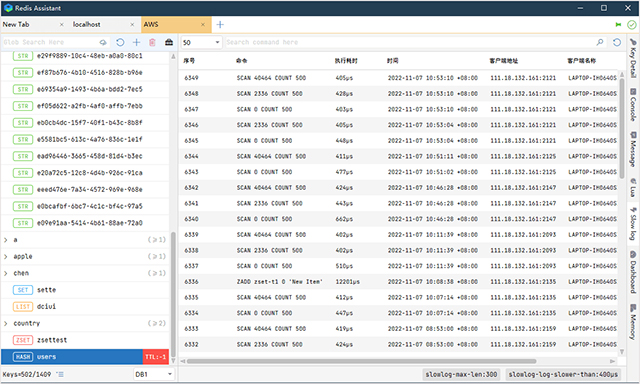
Task: Click the slowlog-log-slower-than:400µs button
Action: [563, 374]
